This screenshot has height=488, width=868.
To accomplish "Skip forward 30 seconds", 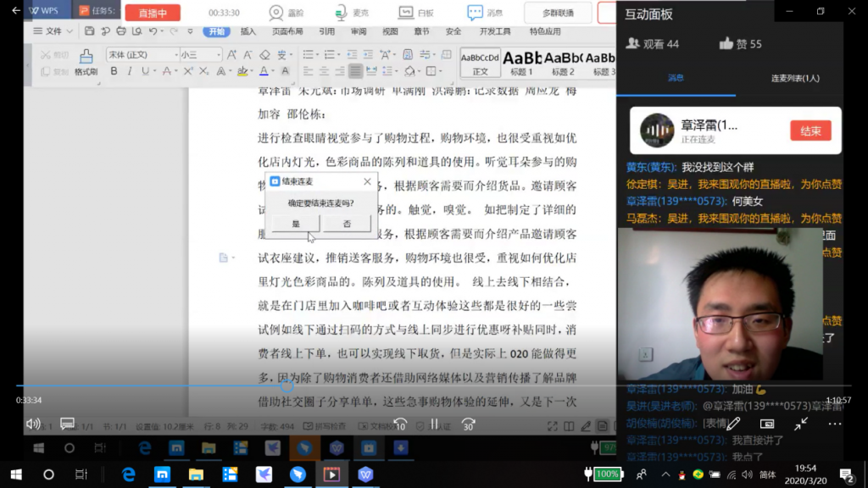I will tap(468, 424).
